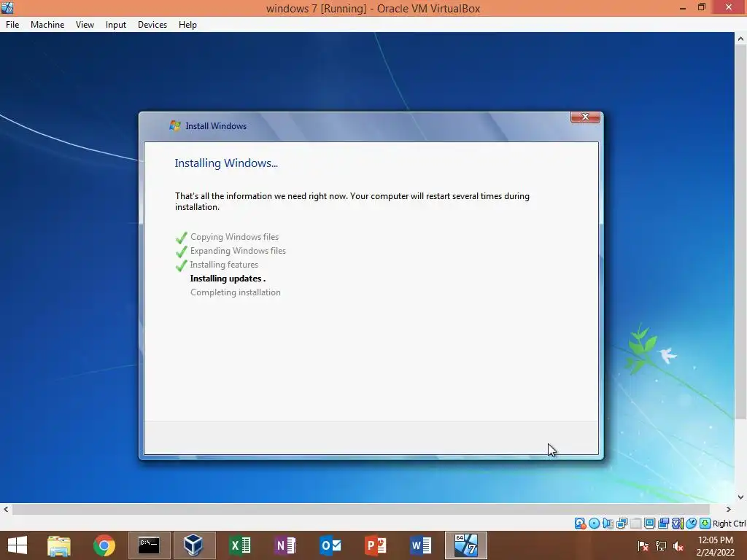The width and height of the screenshot is (747, 560).
Task: Click the mouse integration status icon
Action: tap(691, 524)
